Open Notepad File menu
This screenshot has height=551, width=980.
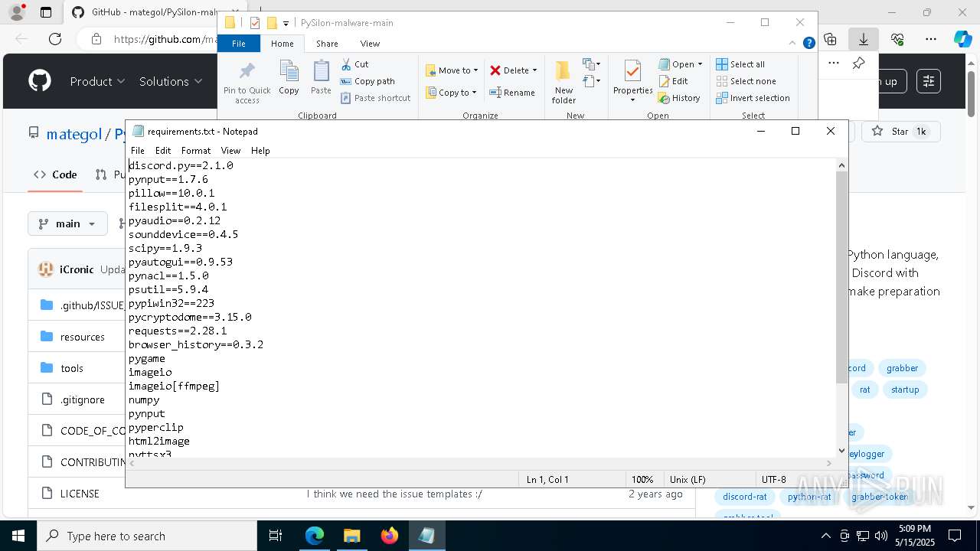tap(138, 151)
